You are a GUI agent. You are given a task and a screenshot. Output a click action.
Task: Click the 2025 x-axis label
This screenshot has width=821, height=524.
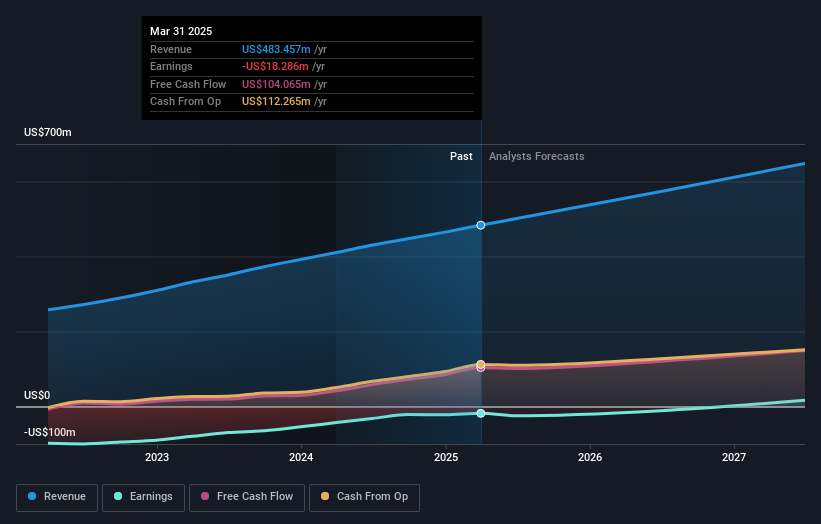(446, 458)
